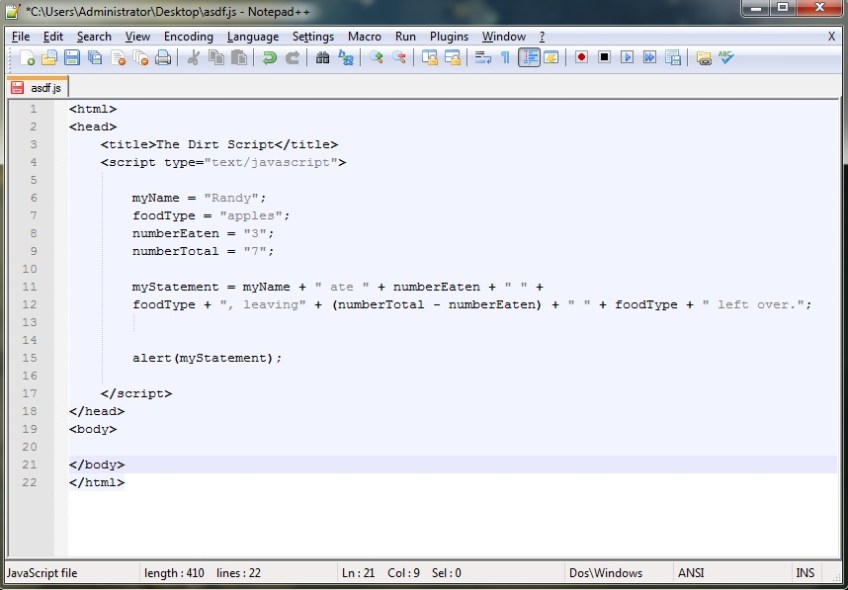Save the file using the floppy disk icon

(x=72, y=58)
